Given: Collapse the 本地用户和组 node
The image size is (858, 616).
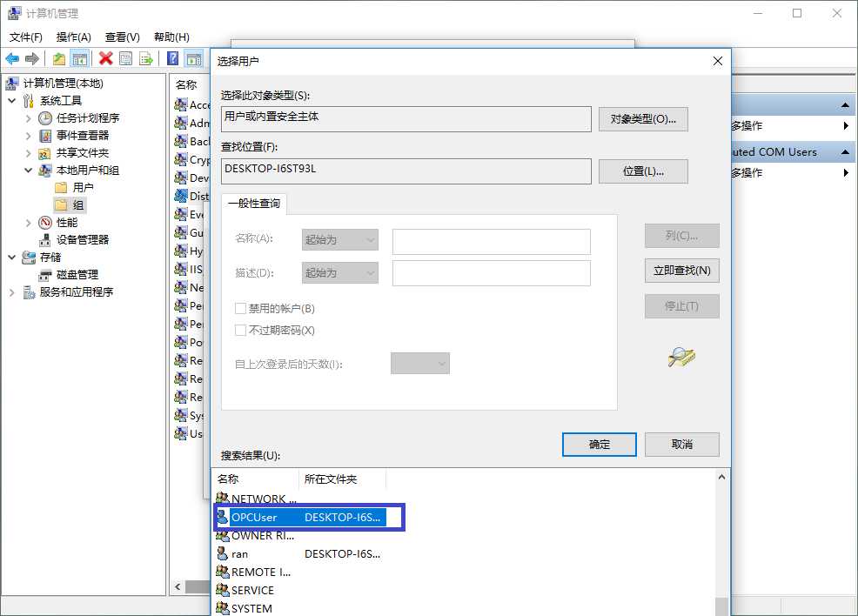Looking at the screenshot, I should pos(29,171).
